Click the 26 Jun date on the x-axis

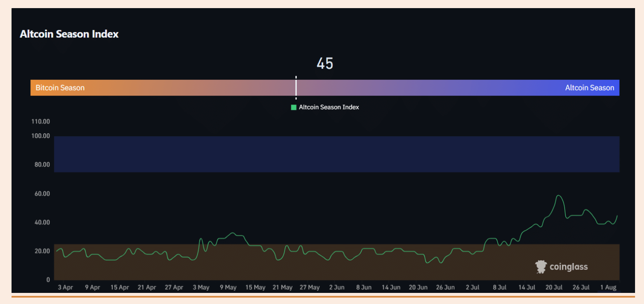(x=445, y=287)
